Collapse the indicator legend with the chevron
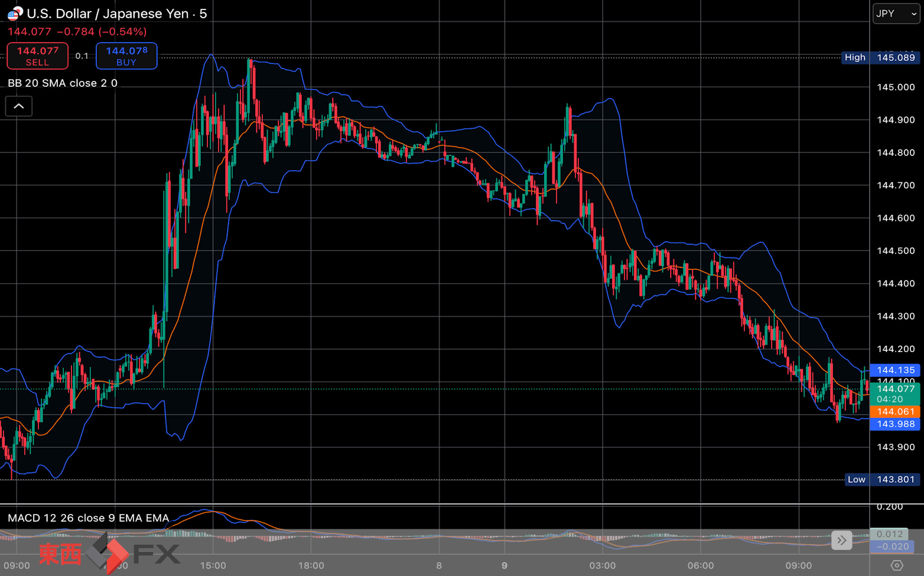 pyautogui.click(x=19, y=106)
